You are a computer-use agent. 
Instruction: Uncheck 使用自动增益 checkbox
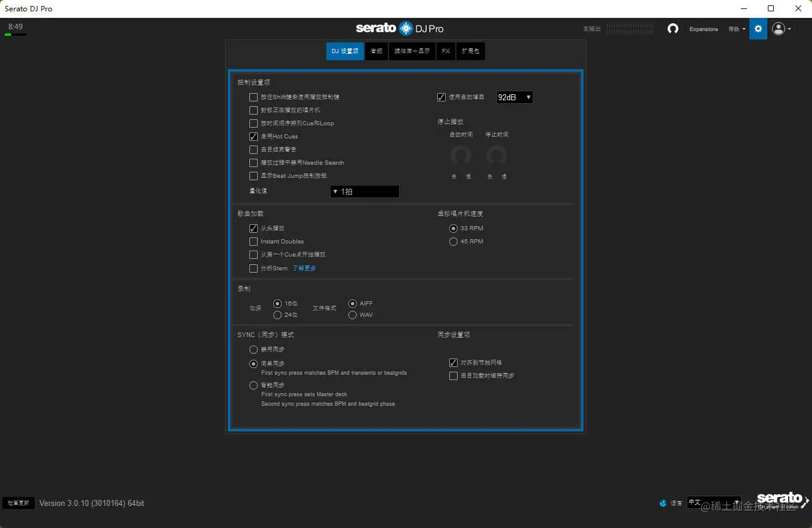(x=441, y=97)
